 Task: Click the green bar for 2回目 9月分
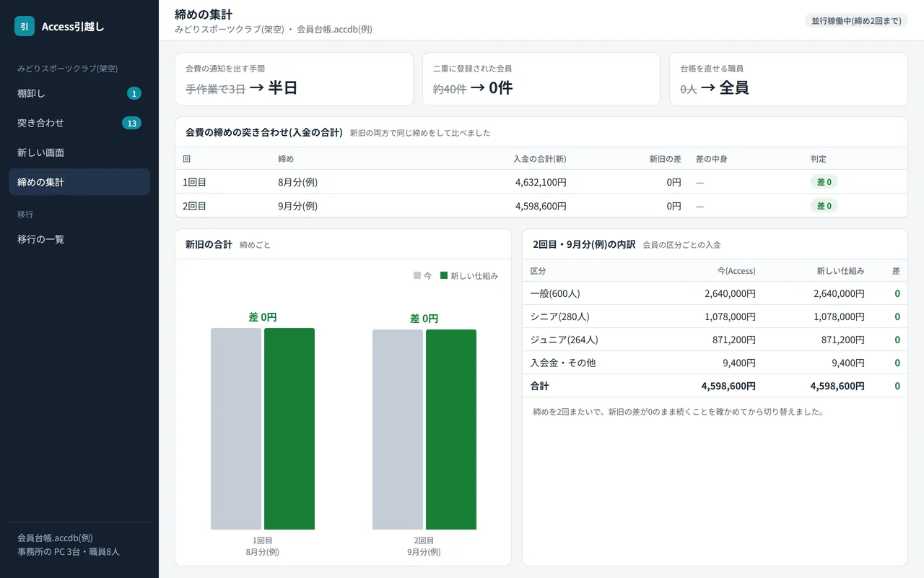point(451,429)
